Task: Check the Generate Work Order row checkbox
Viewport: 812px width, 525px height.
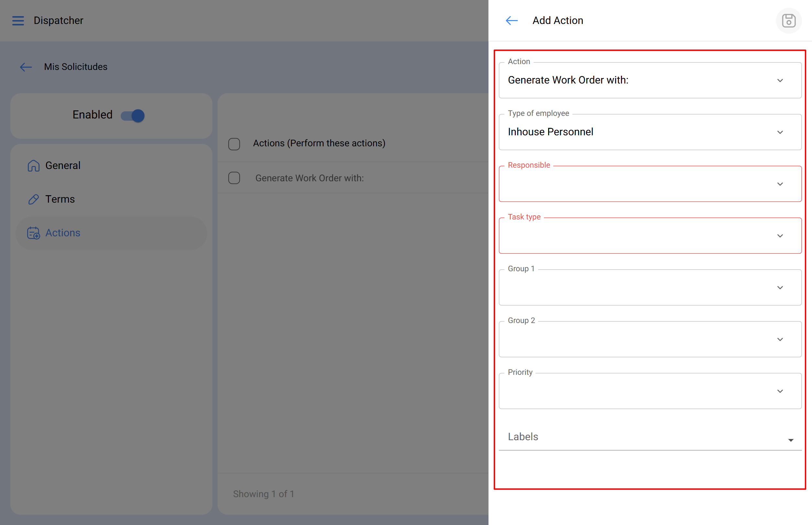Action: click(234, 178)
